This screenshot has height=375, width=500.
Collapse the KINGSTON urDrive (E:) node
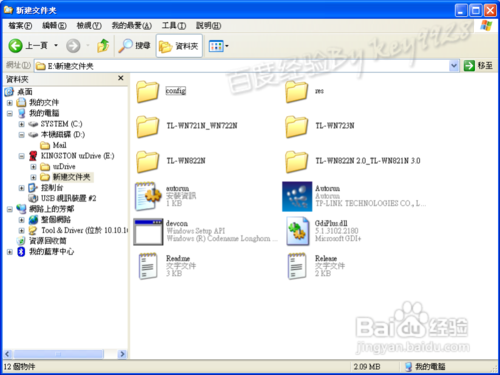pyautogui.click(x=21, y=156)
